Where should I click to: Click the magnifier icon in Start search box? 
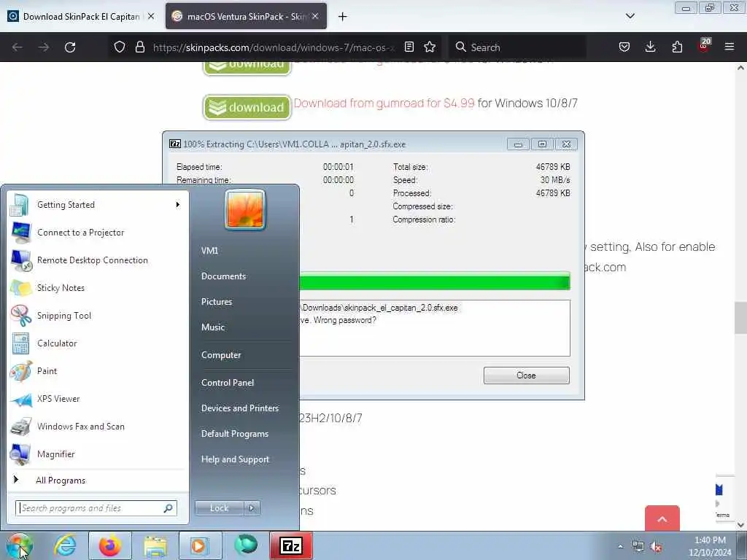[x=169, y=508]
